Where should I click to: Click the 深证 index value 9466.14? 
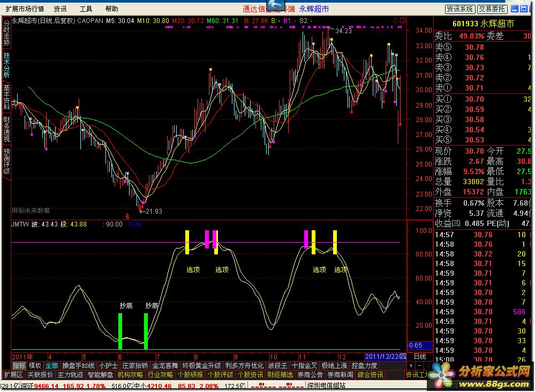tap(46, 386)
